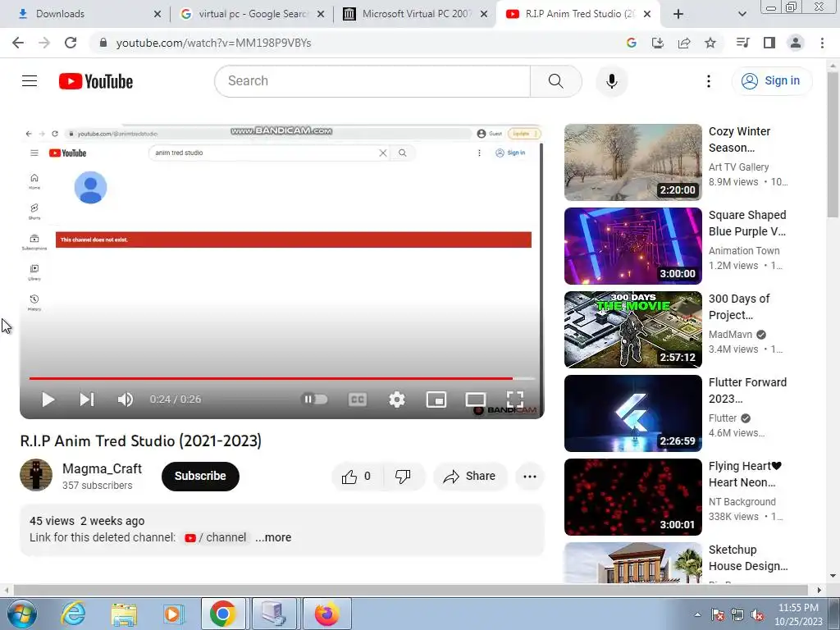Switch to virtual pc Google Search tab
Screen dimensions: 840x630
point(252,14)
